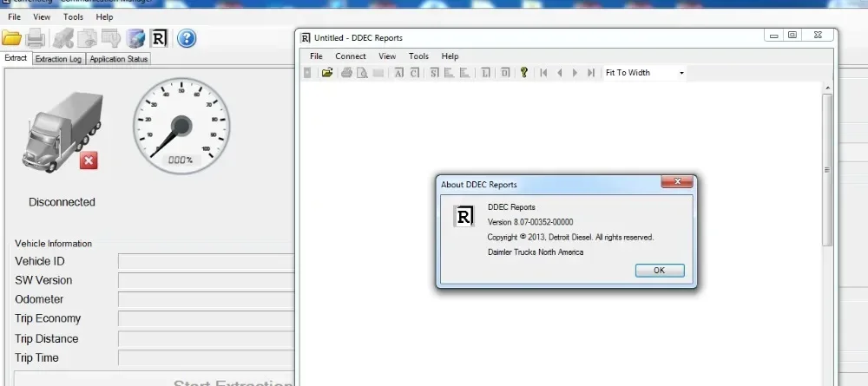Click the yellow key help icon

tap(524, 73)
